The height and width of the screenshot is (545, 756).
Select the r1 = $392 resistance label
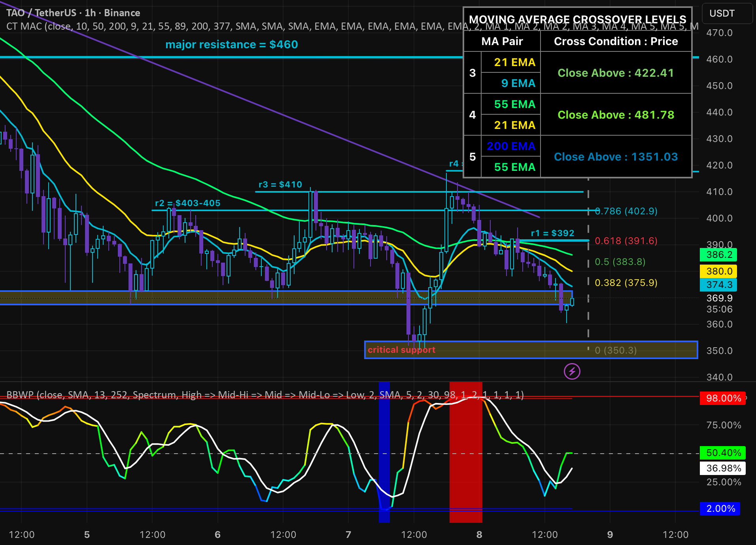point(552,233)
